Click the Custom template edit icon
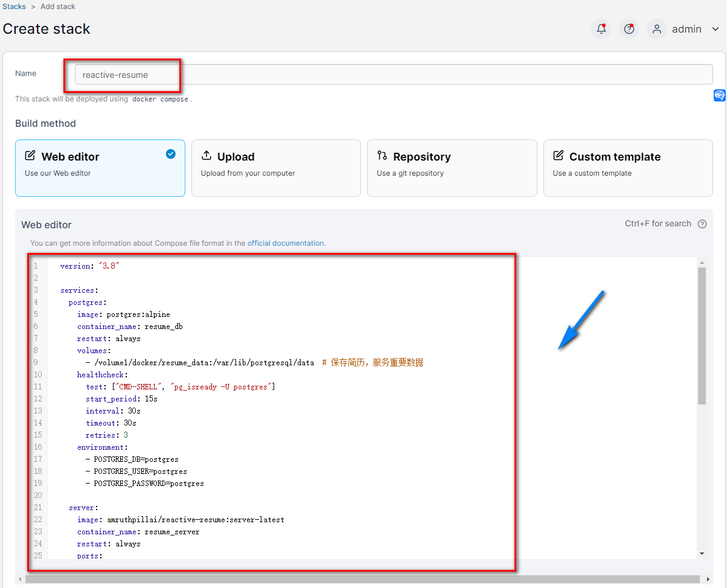 [559, 156]
